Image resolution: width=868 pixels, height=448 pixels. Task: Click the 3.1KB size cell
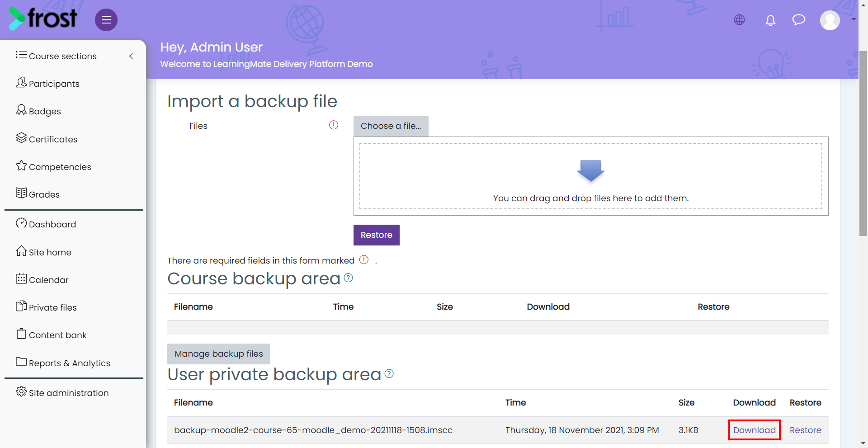(689, 430)
